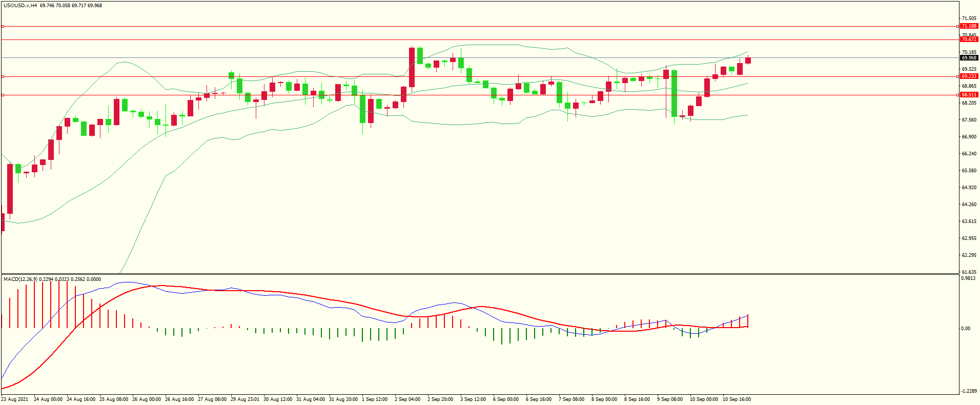Select the 69.233 red price label
This screenshot has width=980, height=405.
coord(969,76)
